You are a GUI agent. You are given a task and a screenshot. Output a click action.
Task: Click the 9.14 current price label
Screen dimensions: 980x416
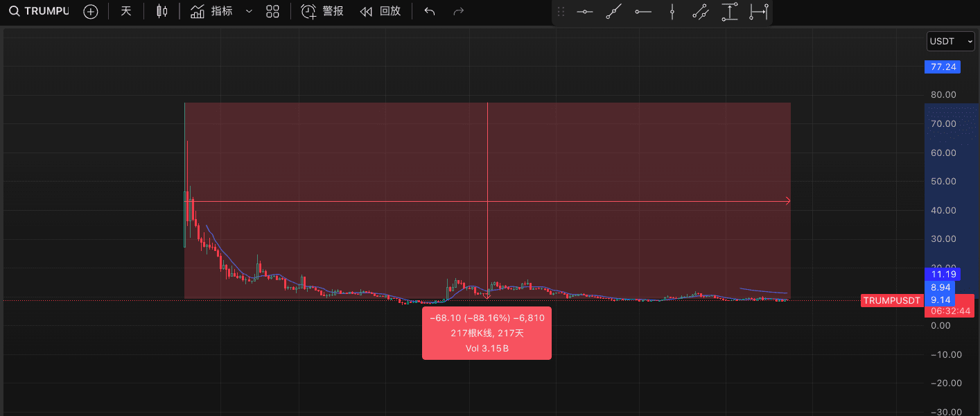[940, 300]
